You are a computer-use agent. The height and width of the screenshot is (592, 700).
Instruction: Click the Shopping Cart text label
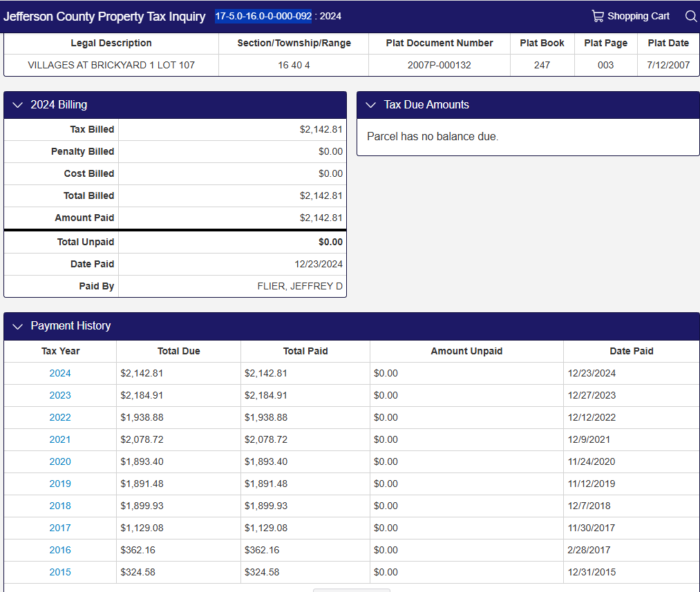tap(638, 16)
